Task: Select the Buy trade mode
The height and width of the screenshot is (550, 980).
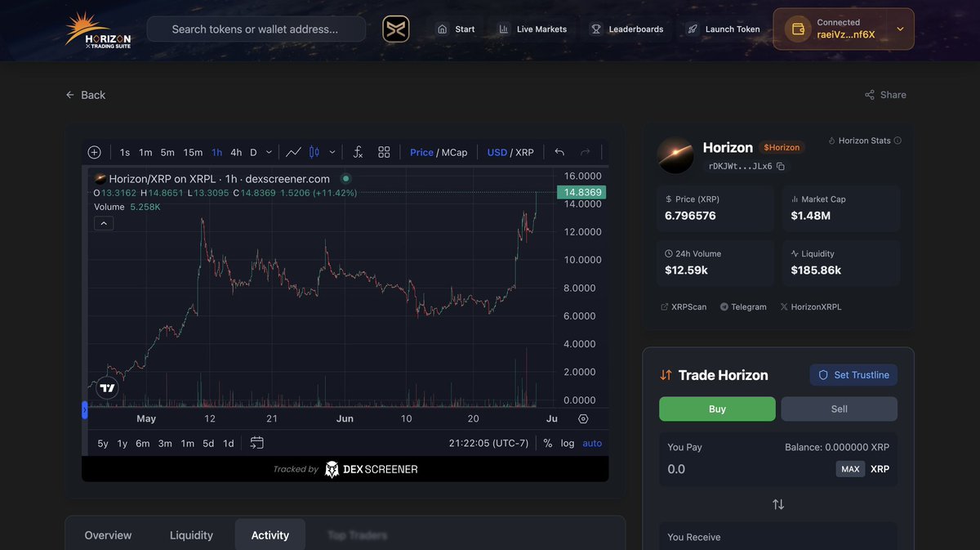Action: click(717, 409)
